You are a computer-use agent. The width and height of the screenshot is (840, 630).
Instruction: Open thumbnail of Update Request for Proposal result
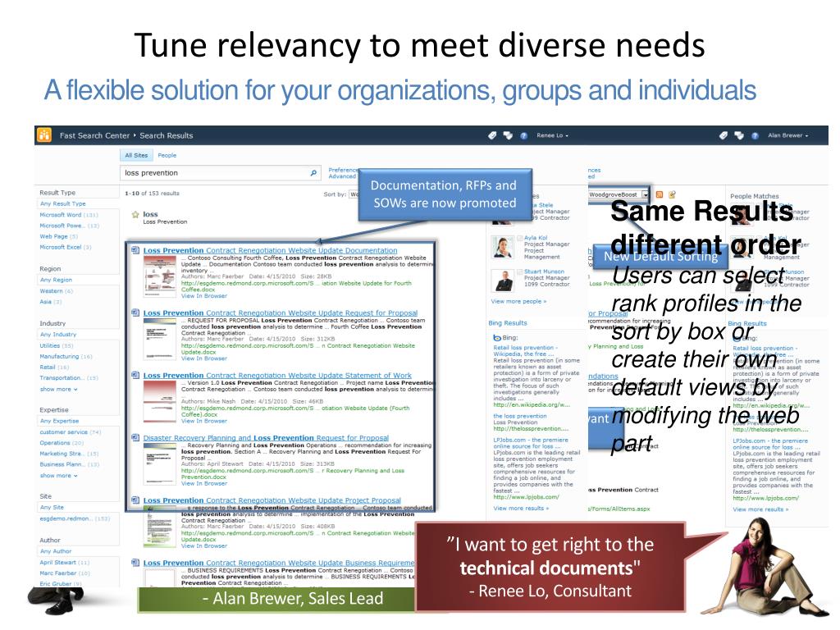point(160,339)
